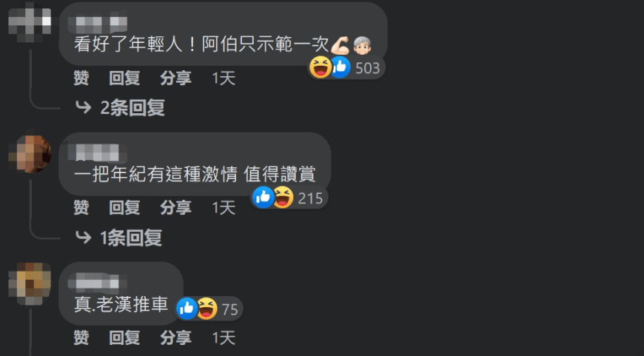Screen dimensions: 644x356
Task: Open the second commenter's profile picture
Action: point(30,153)
